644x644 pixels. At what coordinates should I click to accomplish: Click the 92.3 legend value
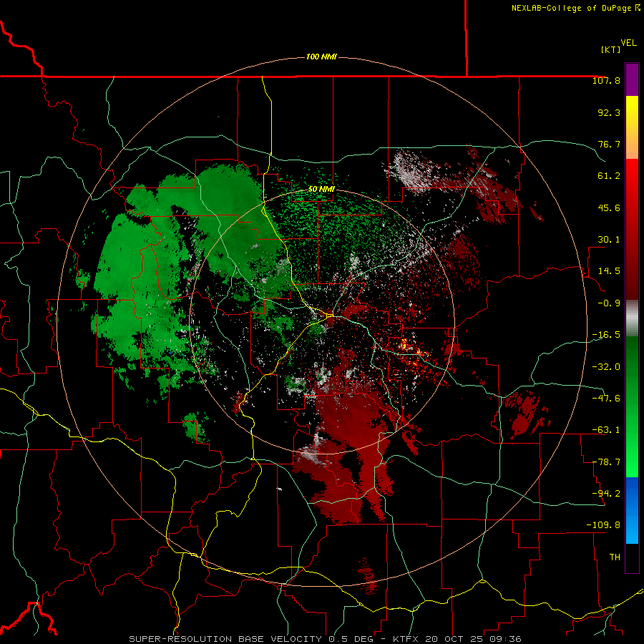609,112
